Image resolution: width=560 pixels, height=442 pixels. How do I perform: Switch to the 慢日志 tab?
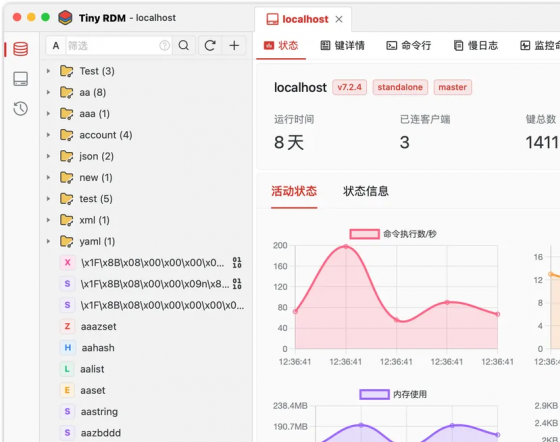[x=476, y=45]
